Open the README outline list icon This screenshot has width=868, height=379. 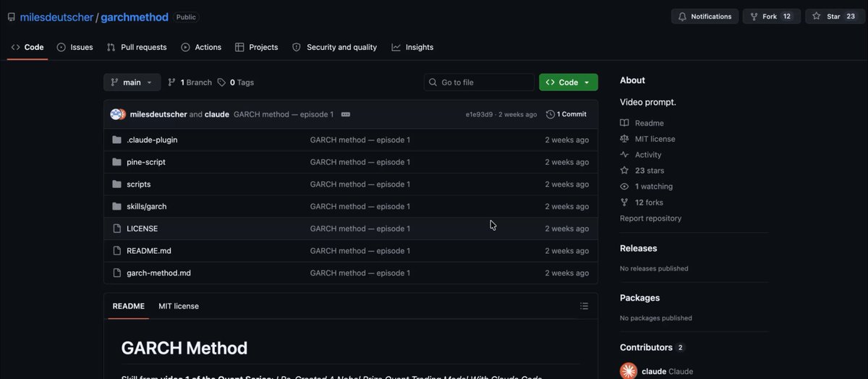tap(584, 306)
